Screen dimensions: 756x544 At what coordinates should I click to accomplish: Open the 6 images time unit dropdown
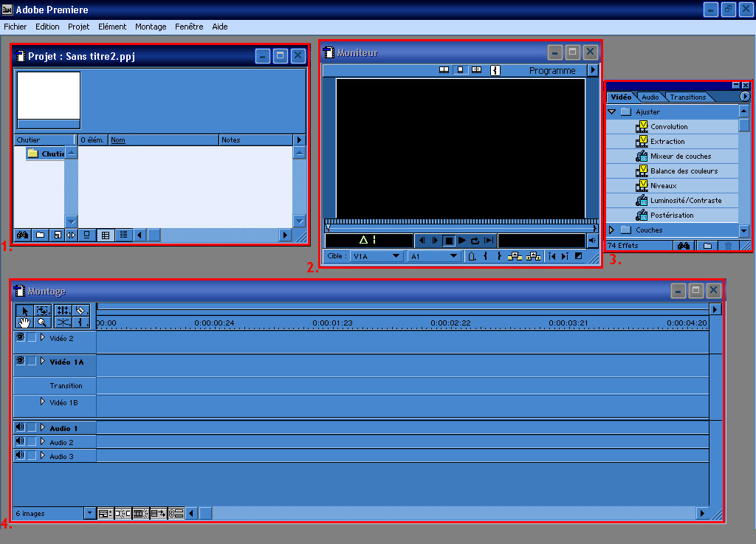(89, 514)
